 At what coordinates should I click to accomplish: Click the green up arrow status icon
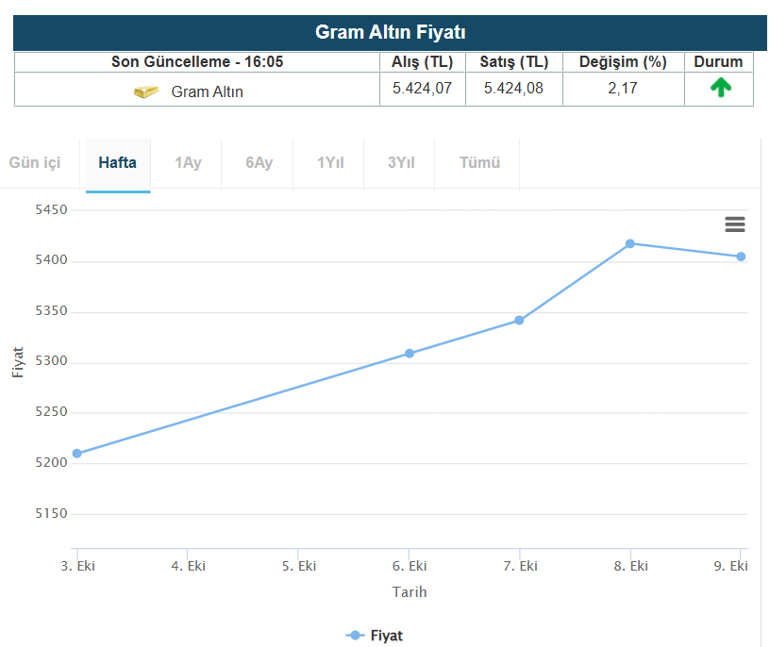coord(720,88)
